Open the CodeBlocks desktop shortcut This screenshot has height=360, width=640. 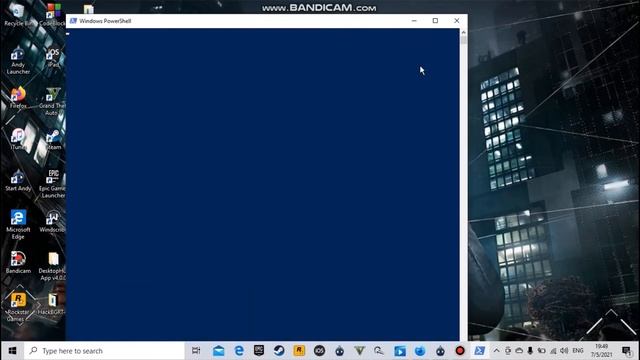[x=53, y=15]
